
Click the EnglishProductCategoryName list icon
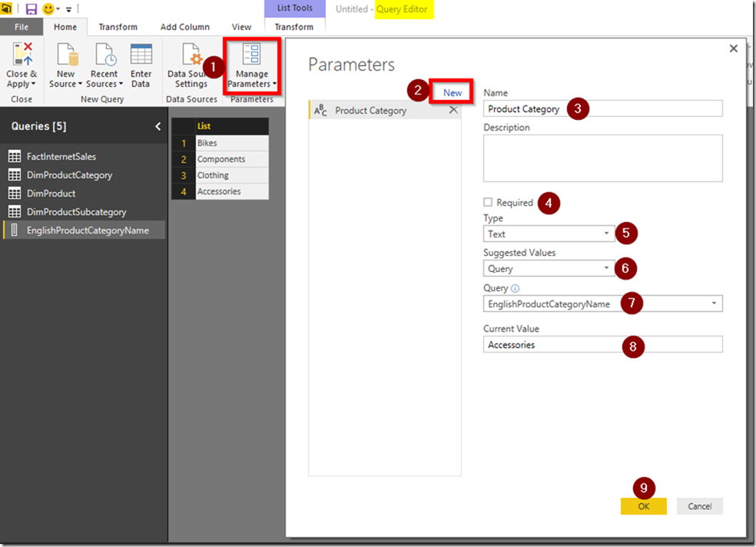pyautogui.click(x=15, y=230)
